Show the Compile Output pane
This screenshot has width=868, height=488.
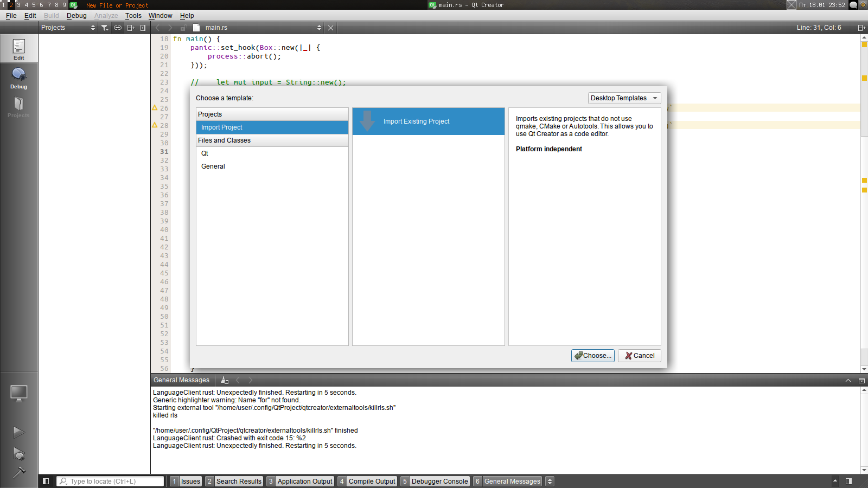click(x=367, y=481)
